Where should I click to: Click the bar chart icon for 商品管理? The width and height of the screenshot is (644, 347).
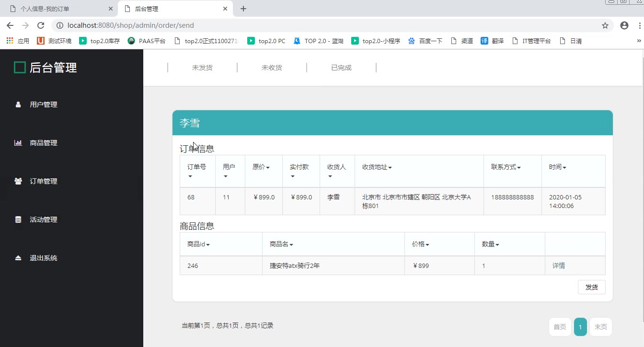pyautogui.click(x=18, y=143)
